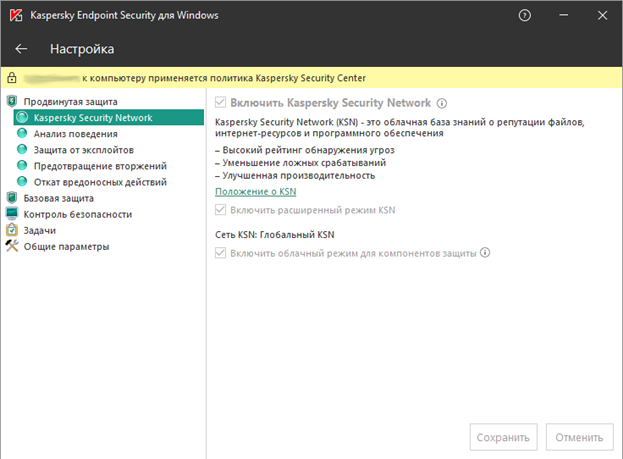Open the Положение о KSN link
The image size is (623, 459).
(x=256, y=191)
